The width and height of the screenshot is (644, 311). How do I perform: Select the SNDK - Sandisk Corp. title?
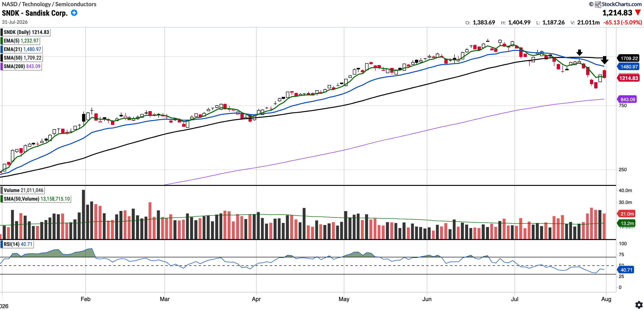35,13
